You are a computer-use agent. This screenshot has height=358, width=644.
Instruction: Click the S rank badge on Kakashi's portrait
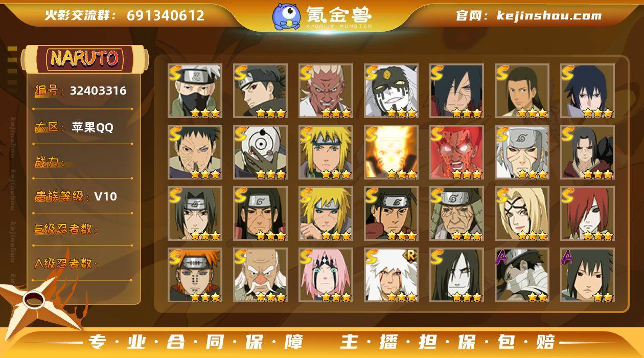click(175, 73)
